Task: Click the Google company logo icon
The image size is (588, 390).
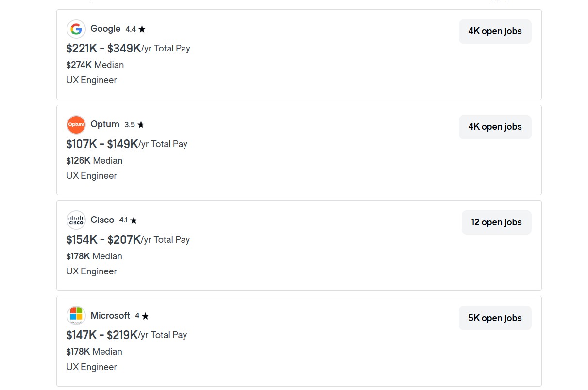Action: coord(76,29)
